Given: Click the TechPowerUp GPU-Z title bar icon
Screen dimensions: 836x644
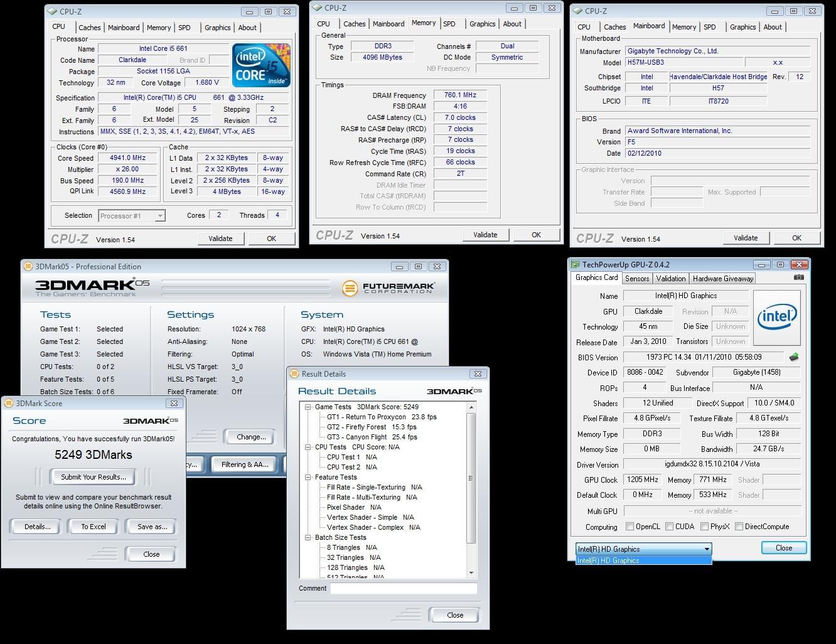Looking at the screenshot, I should pyautogui.click(x=575, y=265).
